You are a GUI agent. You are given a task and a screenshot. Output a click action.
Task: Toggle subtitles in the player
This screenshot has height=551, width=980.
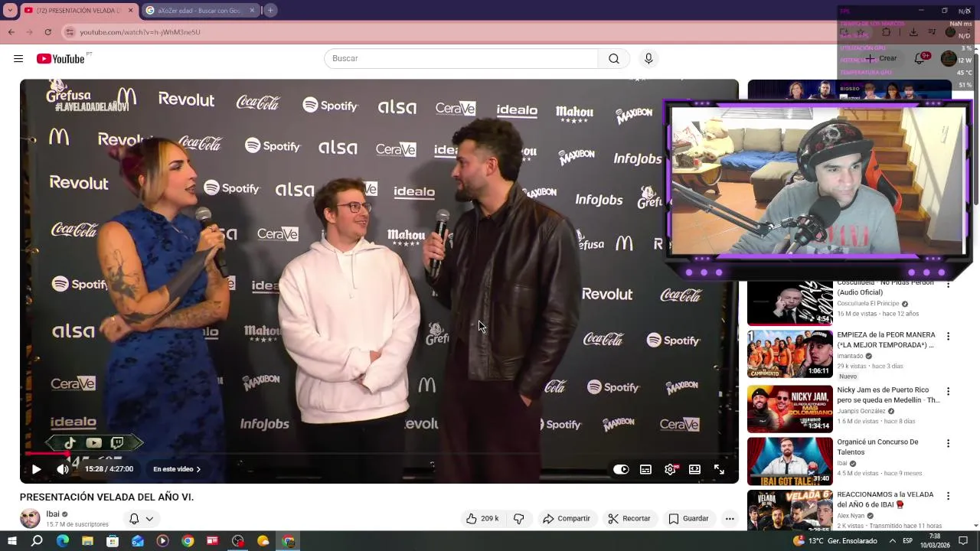click(x=645, y=469)
